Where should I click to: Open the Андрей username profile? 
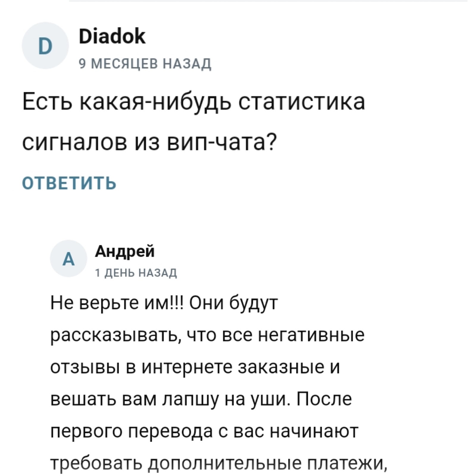pyautogui.click(x=125, y=251)
